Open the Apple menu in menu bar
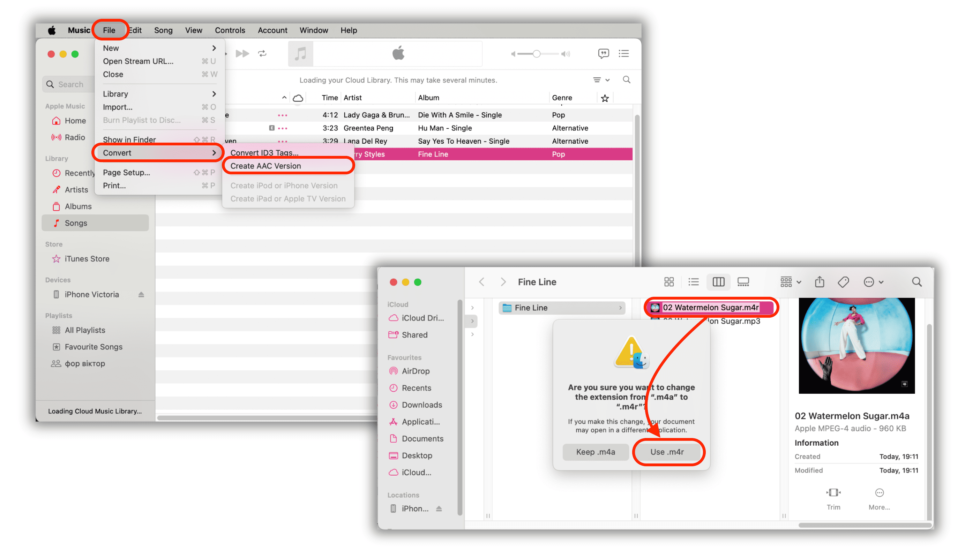Image resolution: width=980 pixels, height=551 pixels. [52, 30]
